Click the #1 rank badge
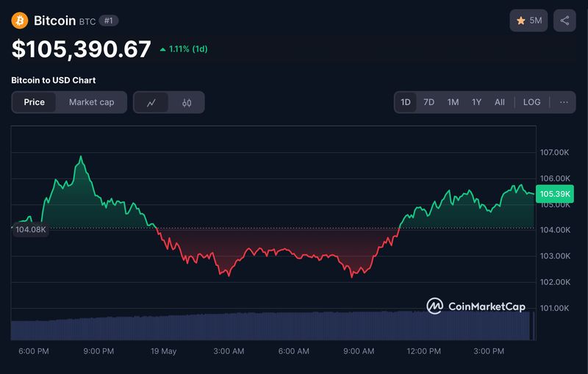 pyautogui.click(x=108, y=21)
